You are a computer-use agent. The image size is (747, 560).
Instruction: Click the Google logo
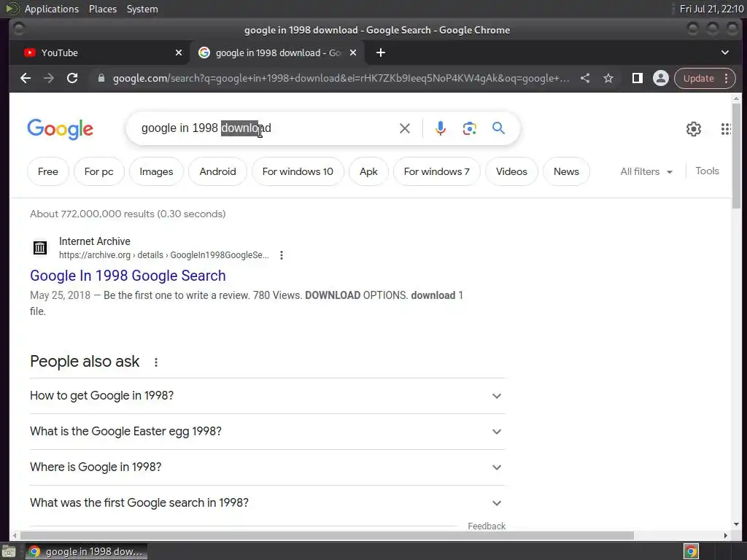click(60, 128)
